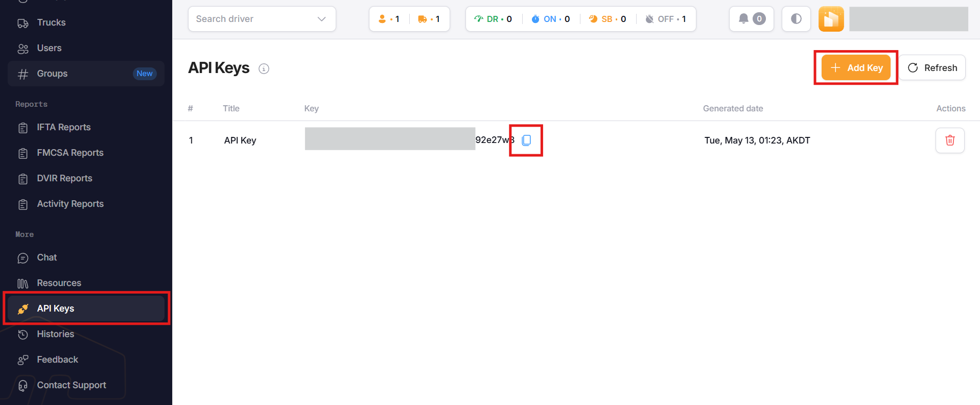The image size is (980, 405).
Task: Navigate to DVIR Reports
Action: tap(64, 178)
